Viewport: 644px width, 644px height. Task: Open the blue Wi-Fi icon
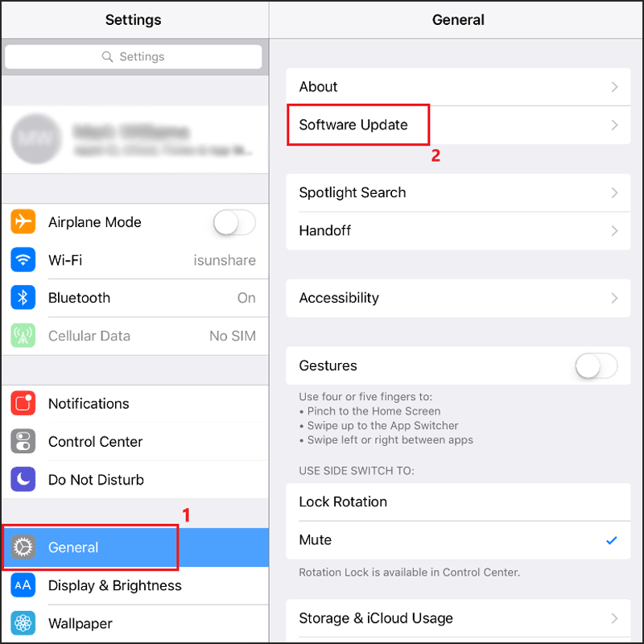(23, 260)
